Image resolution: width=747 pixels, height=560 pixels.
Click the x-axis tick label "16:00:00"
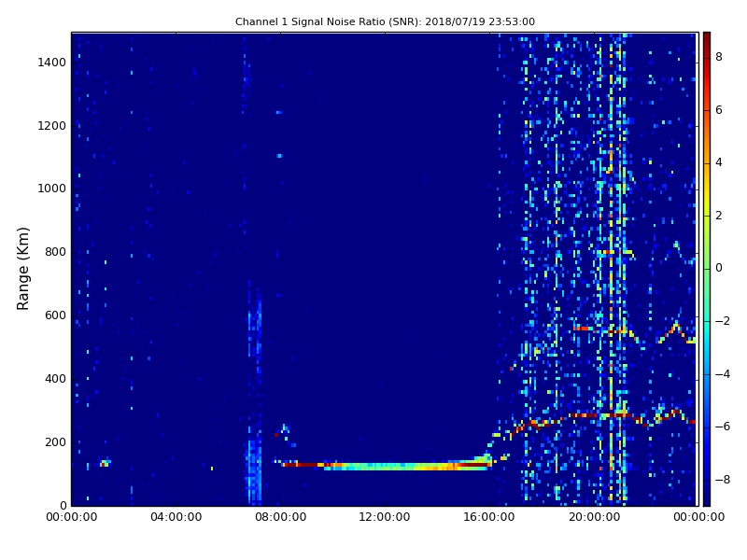tap(489, 517)
